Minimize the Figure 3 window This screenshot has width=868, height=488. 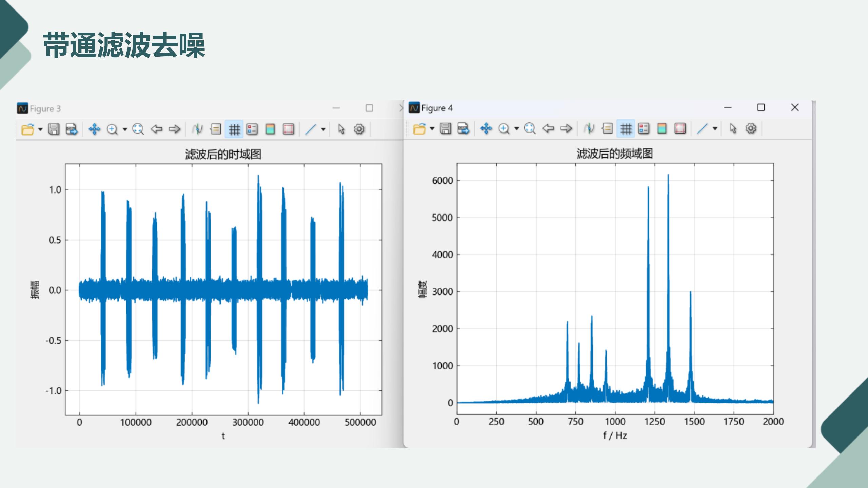[x=336, y=108]
